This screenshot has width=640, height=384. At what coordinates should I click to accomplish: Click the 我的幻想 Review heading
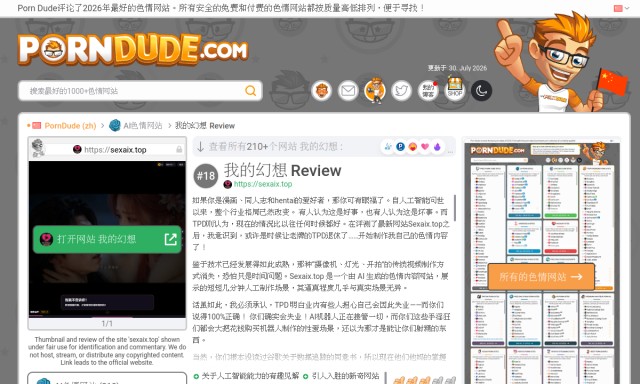pyautogui.click(x=282, y=170)
